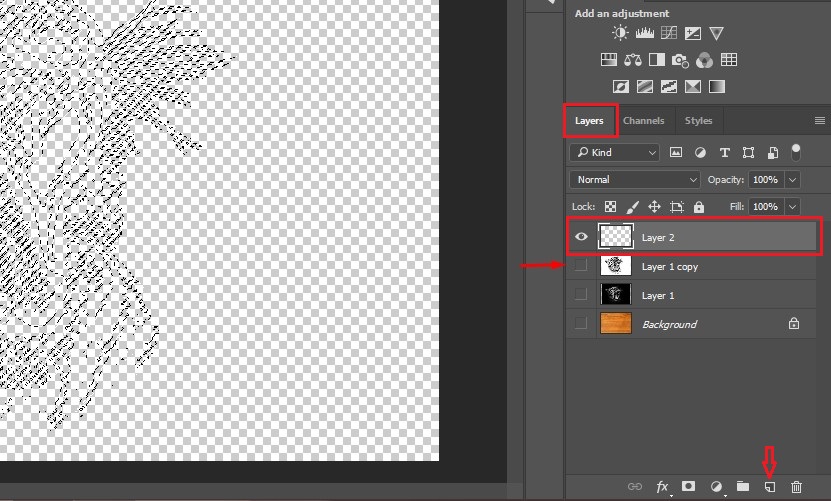
Task: Select the Layer 1 copy name
Action: pyautogui.click(x=670, y=267)
